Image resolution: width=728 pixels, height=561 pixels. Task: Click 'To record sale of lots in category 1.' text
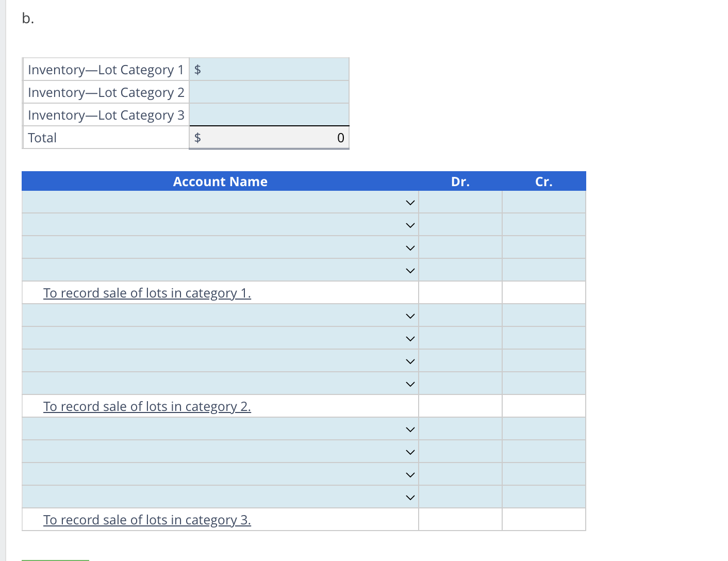147,293
